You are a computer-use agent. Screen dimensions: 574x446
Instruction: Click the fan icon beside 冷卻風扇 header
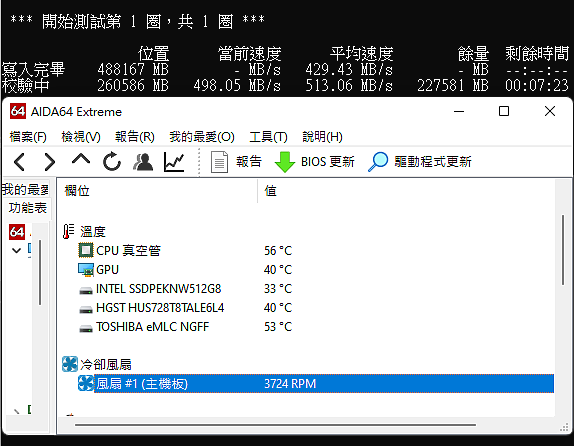(x=70, y=364)
